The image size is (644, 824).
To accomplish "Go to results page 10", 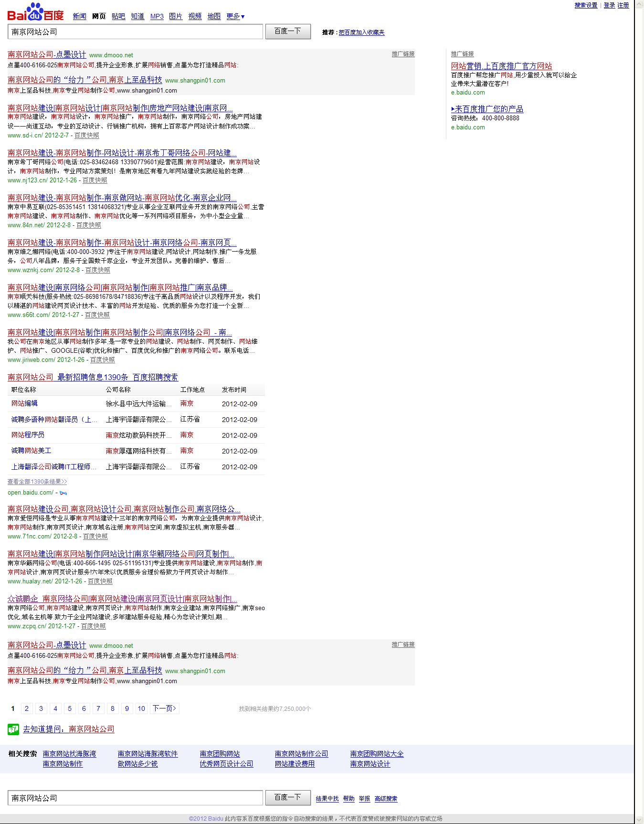I will 141,708.
